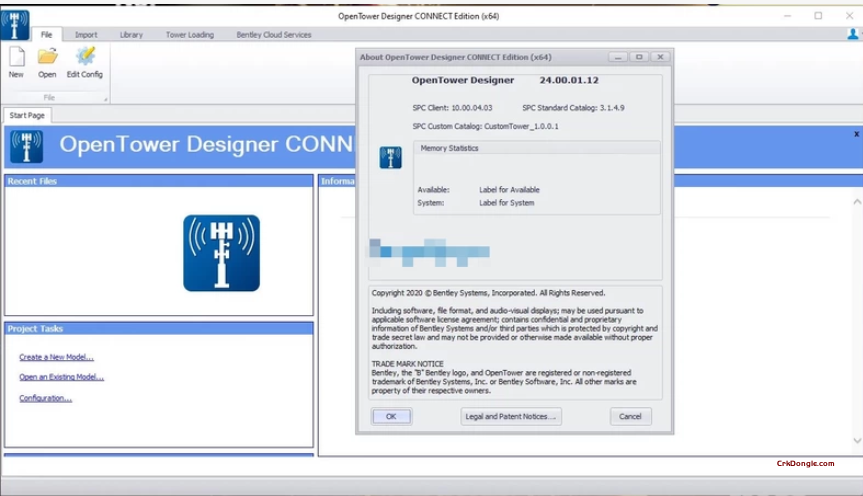Click tower icon in the start page banner
The image size is (863, 496).
pos(26,146)
